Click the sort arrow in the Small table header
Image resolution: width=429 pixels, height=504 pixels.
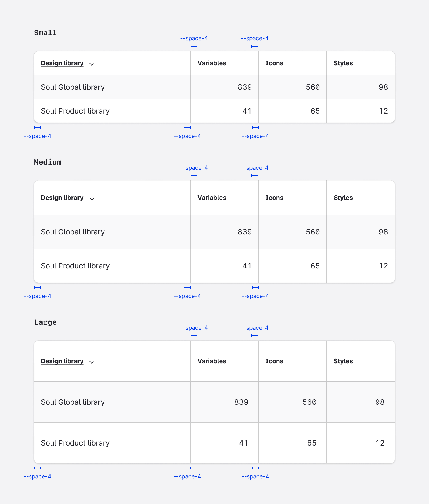tap(92, 63)
